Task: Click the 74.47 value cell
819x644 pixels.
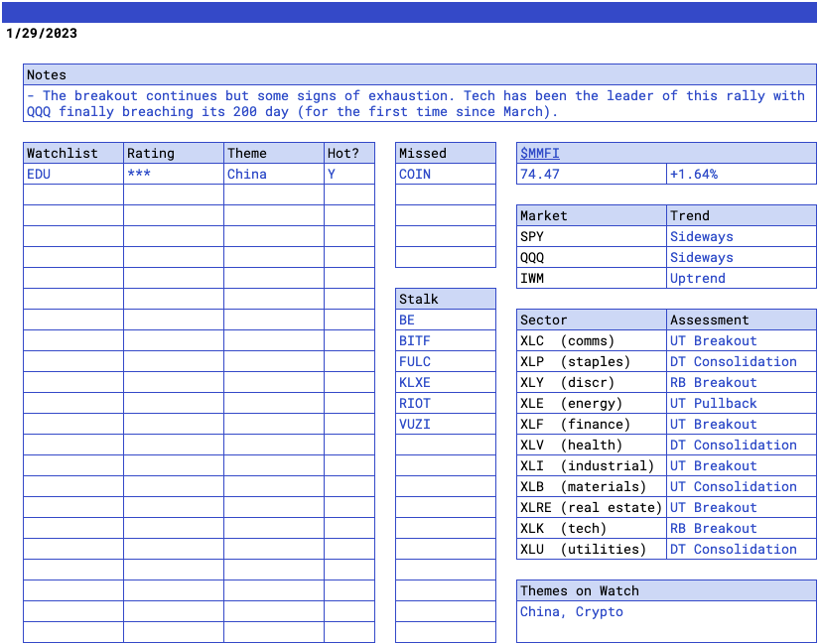Action: pyautogui.click(x=592, y=174)
